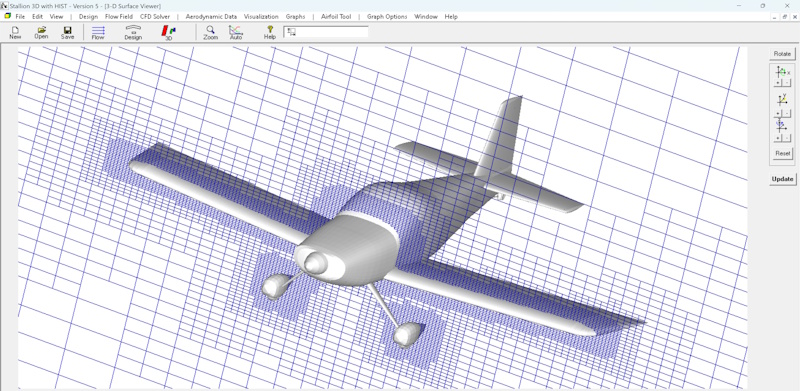Decrease Z-axis rotation with minus button
Screen dimensions: 800x391
point(786,138)
